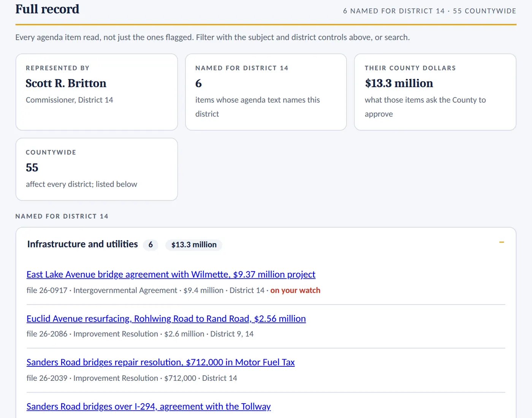Click the '55' countywide value
The image size is (532, 418).
tap(32, 168)
